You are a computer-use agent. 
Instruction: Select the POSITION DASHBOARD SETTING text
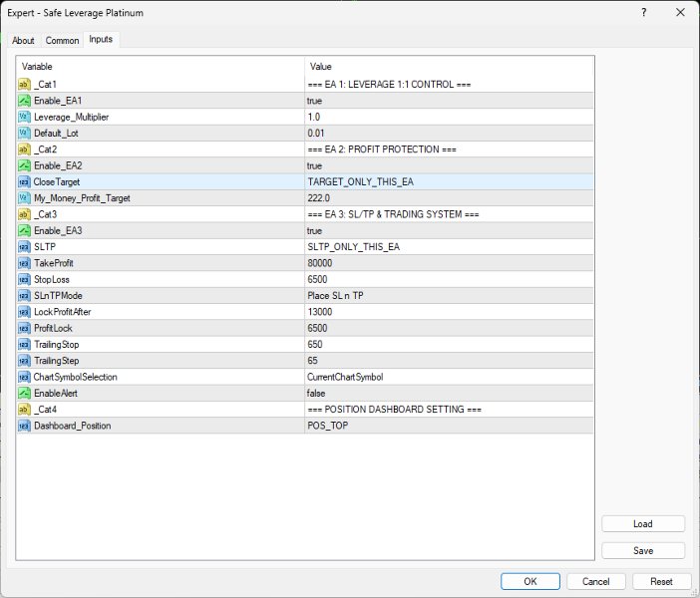click(x=394, y=410)
